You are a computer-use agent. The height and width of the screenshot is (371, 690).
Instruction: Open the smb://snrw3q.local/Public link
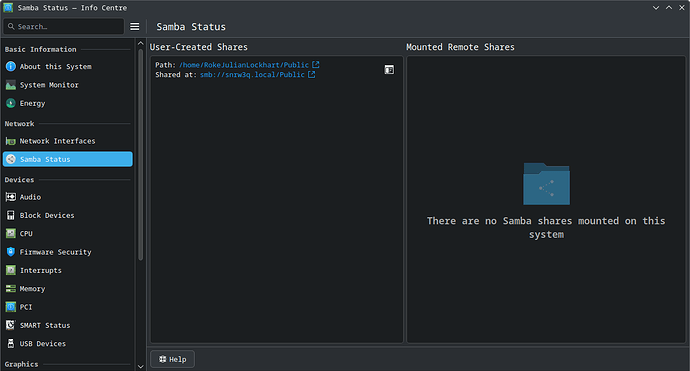tap(252, 74)
